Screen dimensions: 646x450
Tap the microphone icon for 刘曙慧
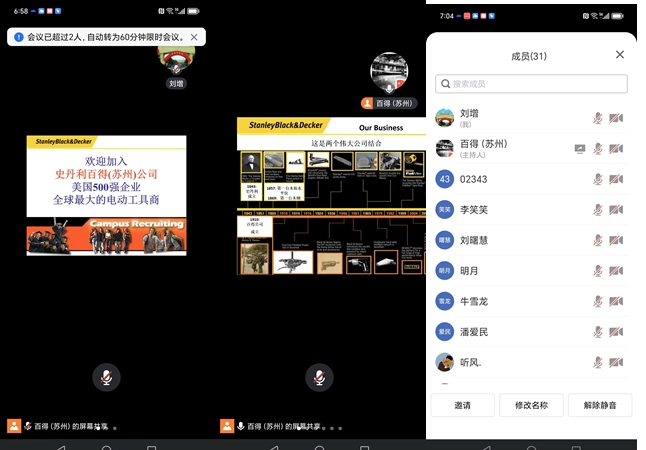tap(598, 240)
